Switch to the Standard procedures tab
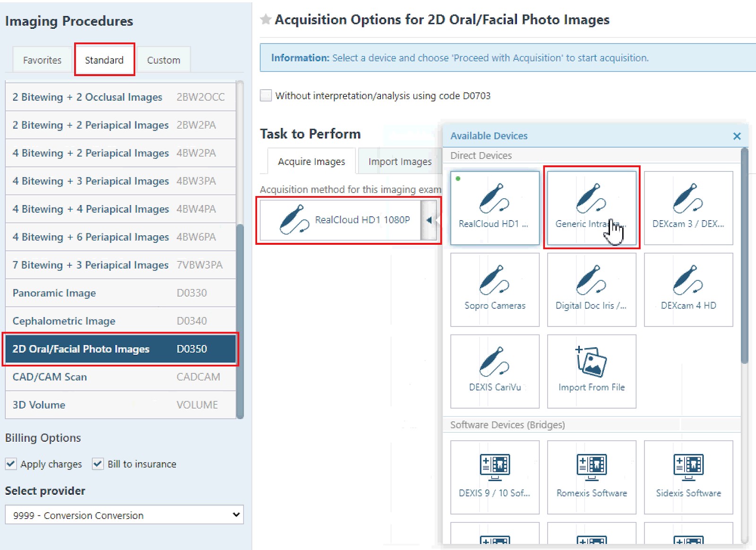The width and height of the screenshot is (756, 550). coord(104,60)
